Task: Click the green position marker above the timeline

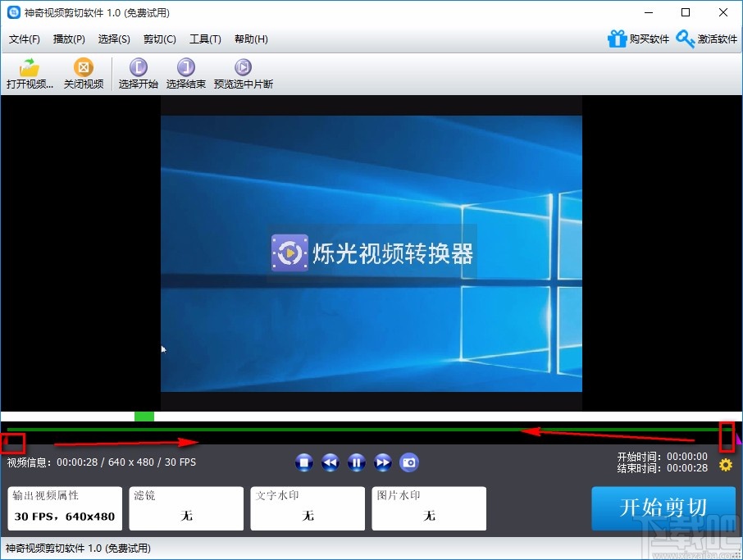Action: pos(144,417)
